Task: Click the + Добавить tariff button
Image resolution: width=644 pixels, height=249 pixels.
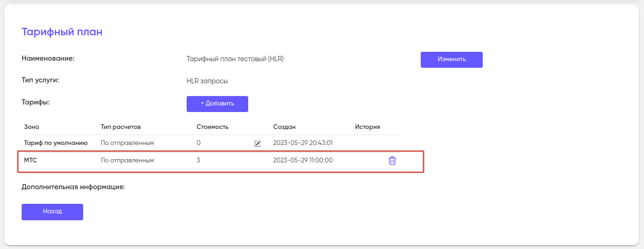Action: click(x=217, y=104)
